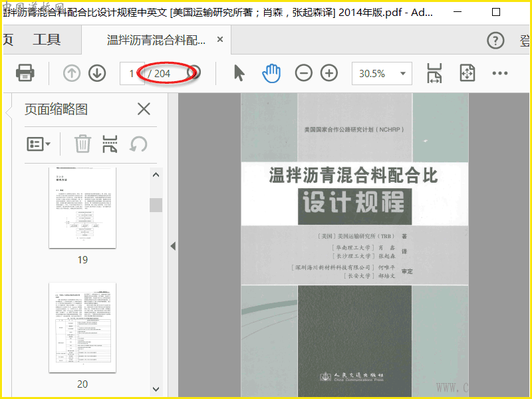Select the page 19 thumbnail

tap(82, 207)
